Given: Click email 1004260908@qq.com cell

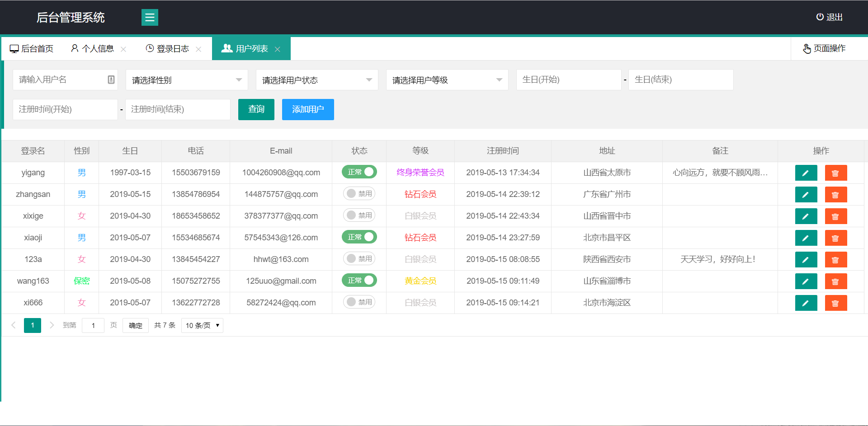Looking at the screenshot, I should [281, 173].
